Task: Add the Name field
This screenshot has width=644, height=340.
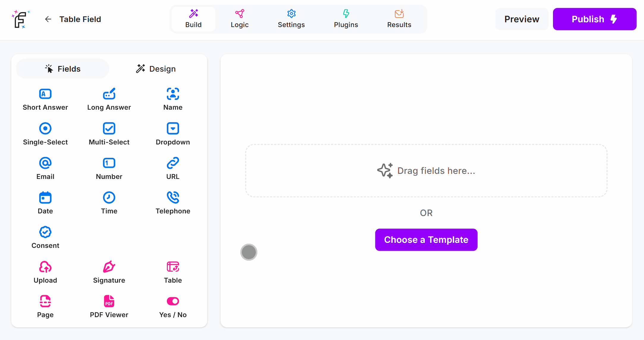Action: point(173,99)
